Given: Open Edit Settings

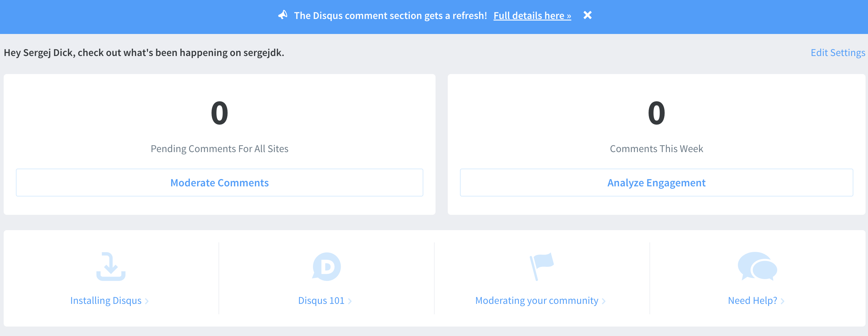Looking at the screenshot, I should [x=838, y=53].
